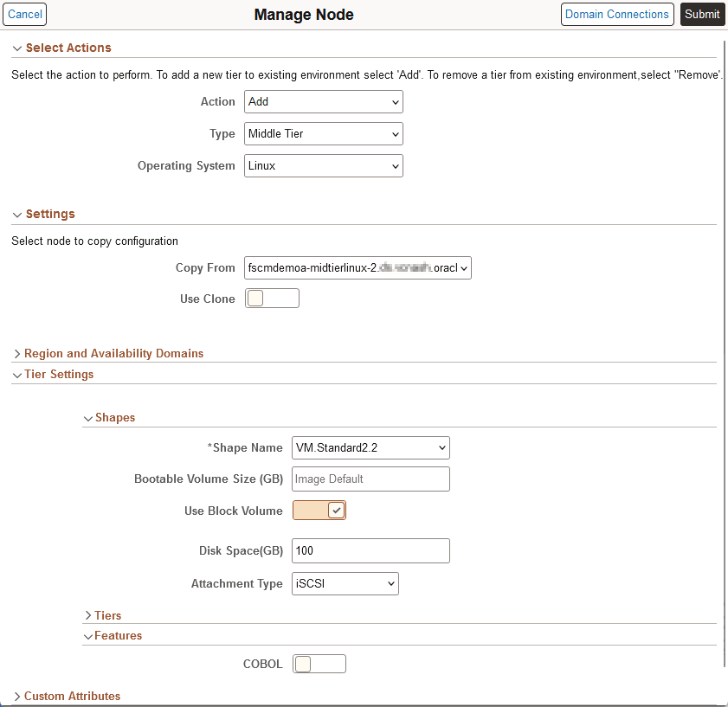Click the Disk Space field showing 100

370,550
